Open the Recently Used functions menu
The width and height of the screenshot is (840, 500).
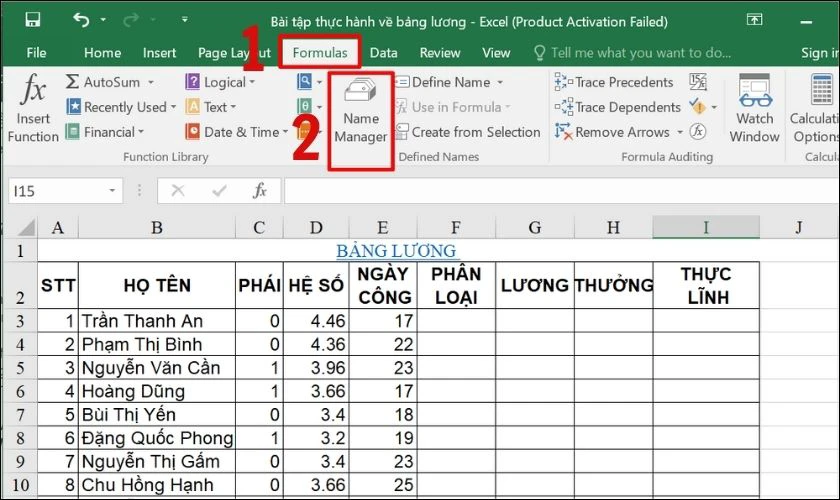tap(121, 107)
